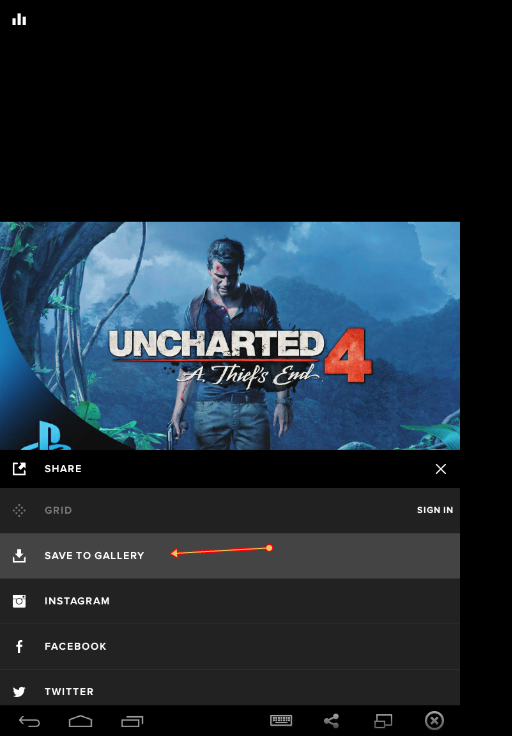
Task: Click the share export icon beside SHARE
Action: click(x=19, y=468)
